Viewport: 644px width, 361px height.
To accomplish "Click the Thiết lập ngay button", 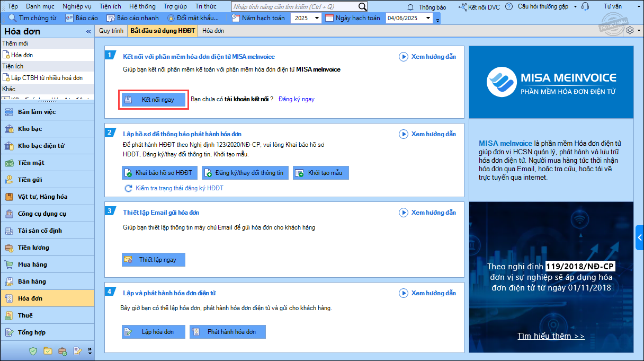I will (154, 260).
